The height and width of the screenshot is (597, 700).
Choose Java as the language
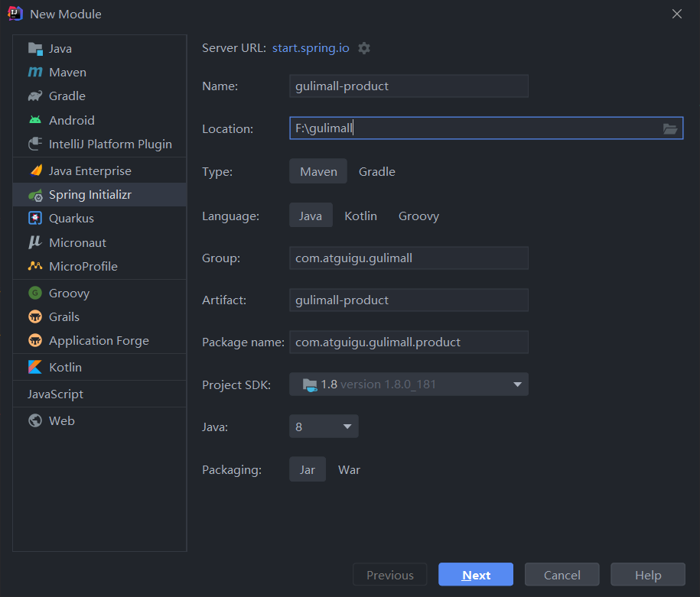tap(311, 216)
